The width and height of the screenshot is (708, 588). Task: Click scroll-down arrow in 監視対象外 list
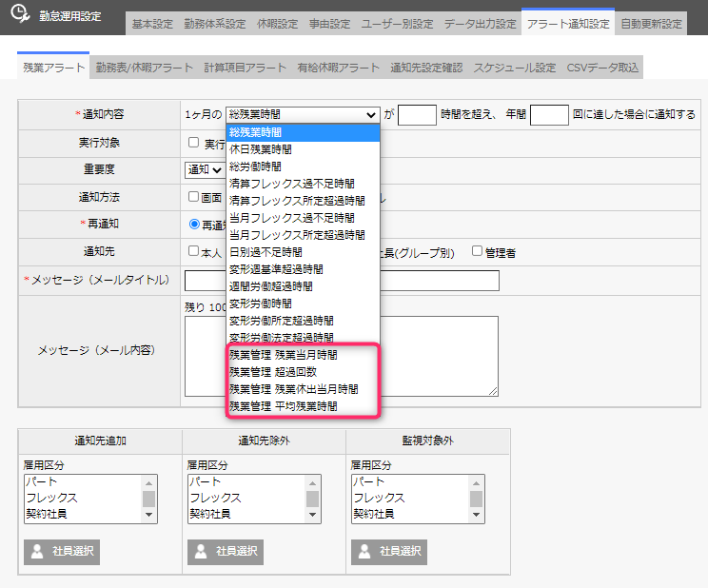[476, 515]
